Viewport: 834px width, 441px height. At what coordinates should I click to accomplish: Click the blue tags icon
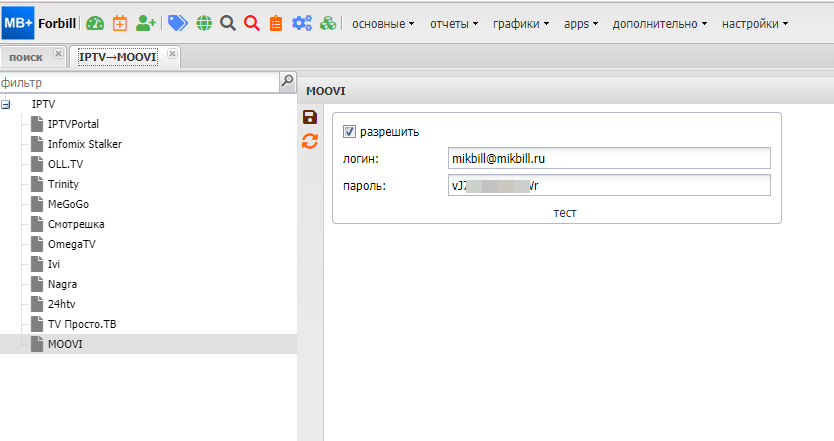coord(177,23)
